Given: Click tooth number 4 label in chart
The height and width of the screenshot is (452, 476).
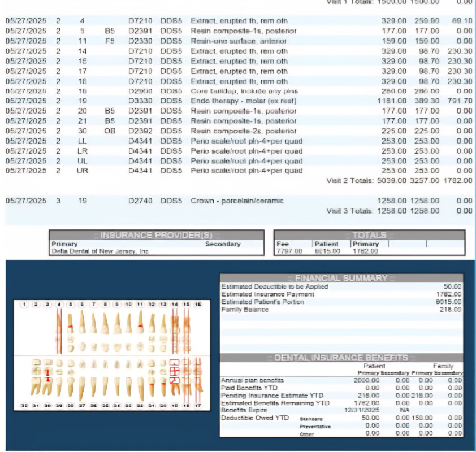Looking at the screenshot, I should (59, 305).
